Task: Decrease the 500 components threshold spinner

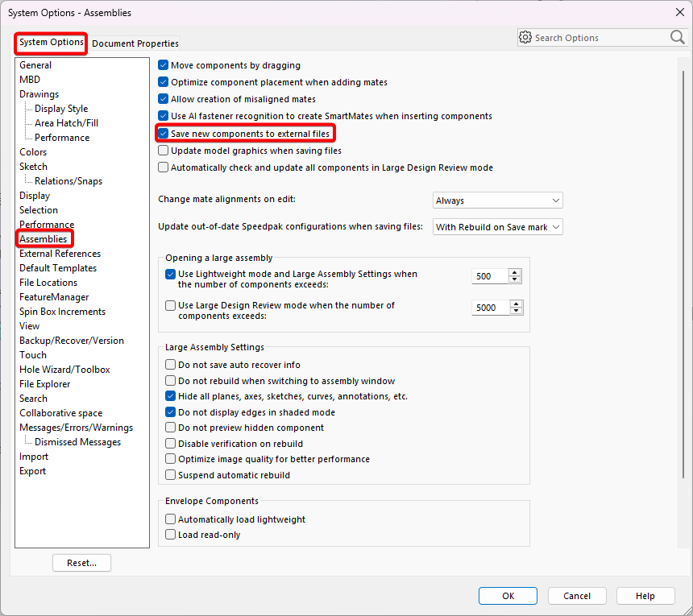Action: click(x=514, y=279)
